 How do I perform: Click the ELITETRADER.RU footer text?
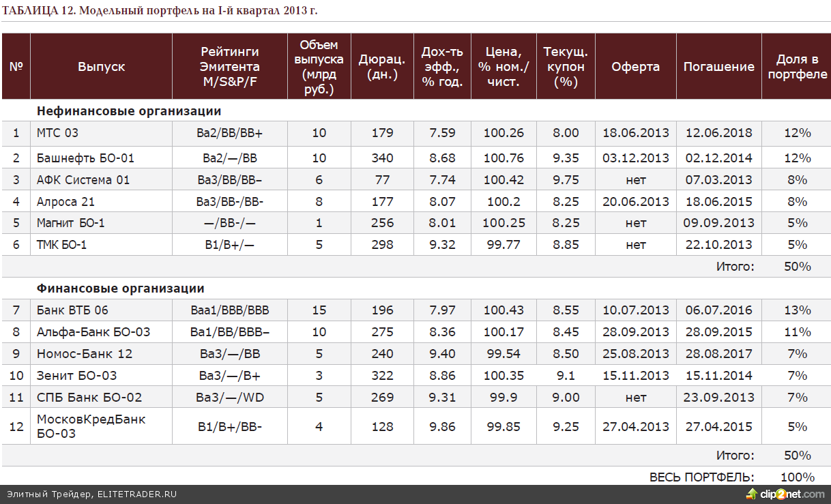point(136,494)
